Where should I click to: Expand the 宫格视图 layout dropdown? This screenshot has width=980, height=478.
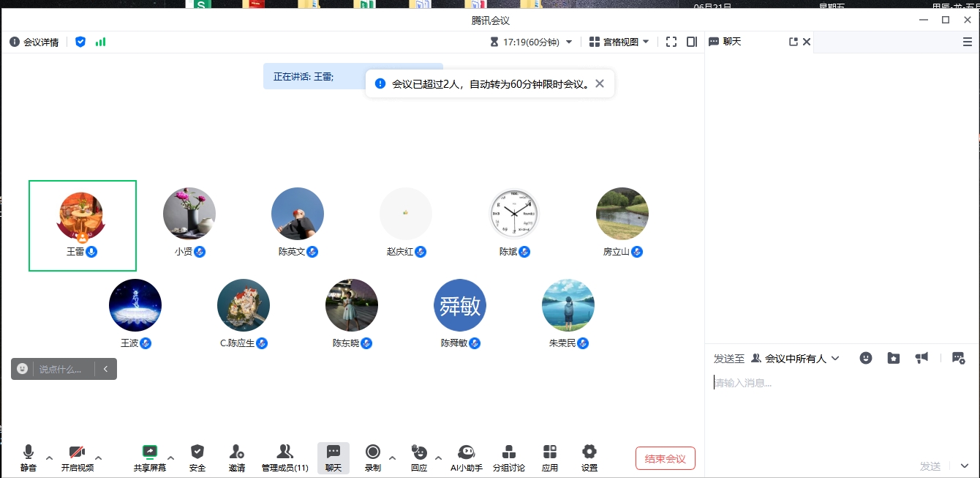619,42
